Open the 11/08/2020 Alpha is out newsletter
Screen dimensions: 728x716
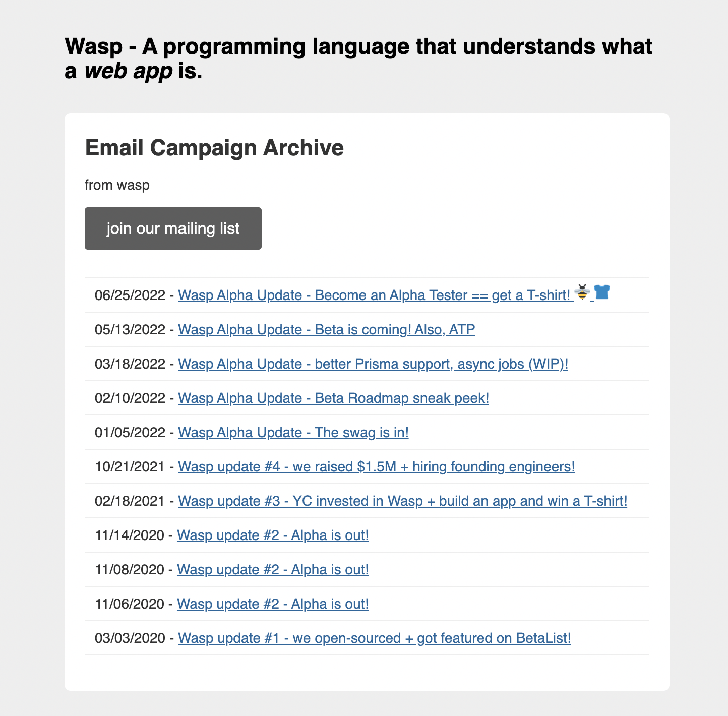[x=273, y=569]
